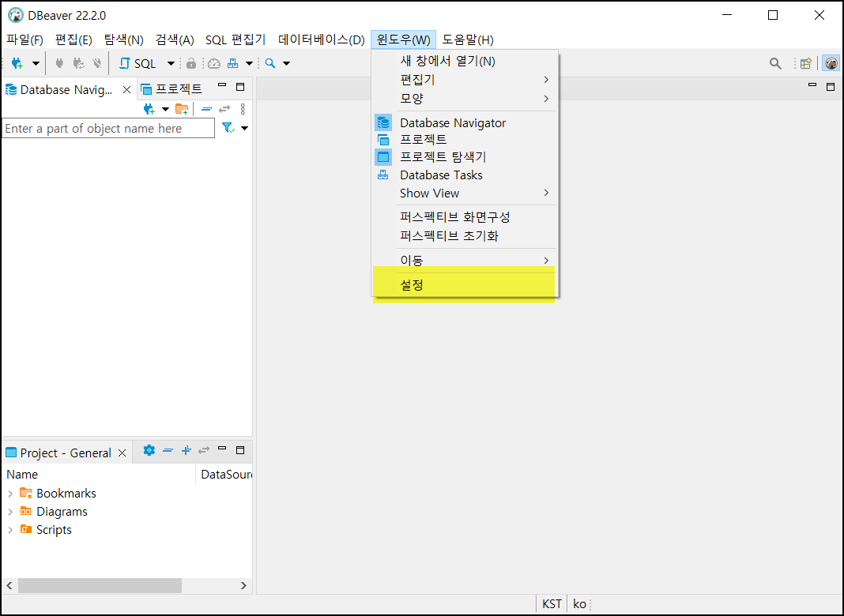Switch to the 프로젝트 tab in left panel
The width and height of the screenshot is (844, 616).
(171, 88)
